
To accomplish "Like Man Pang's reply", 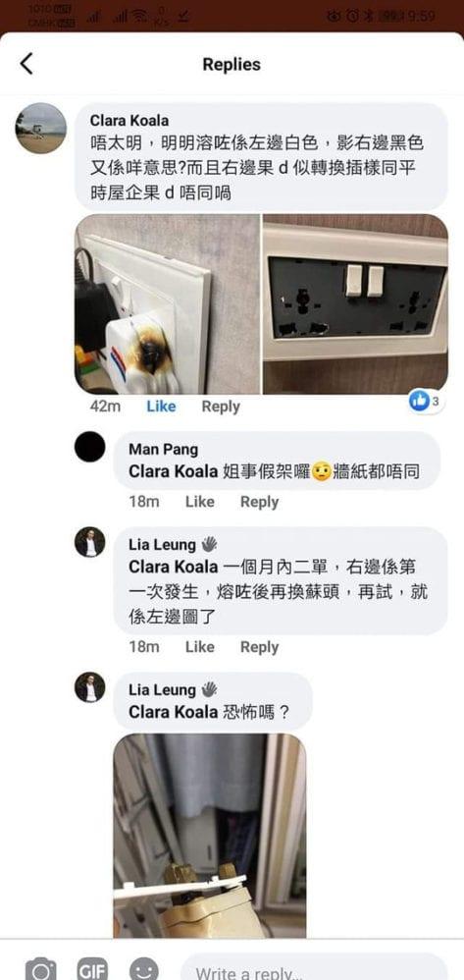I will click(200, 502).
